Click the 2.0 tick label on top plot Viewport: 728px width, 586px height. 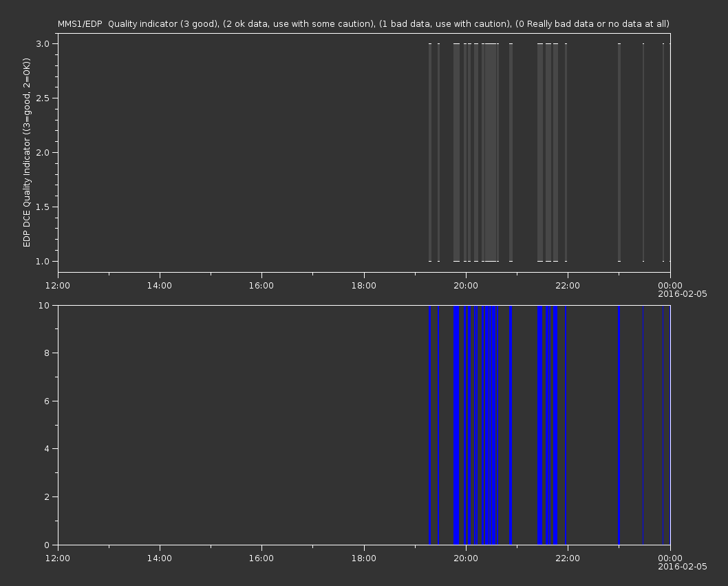43,152
